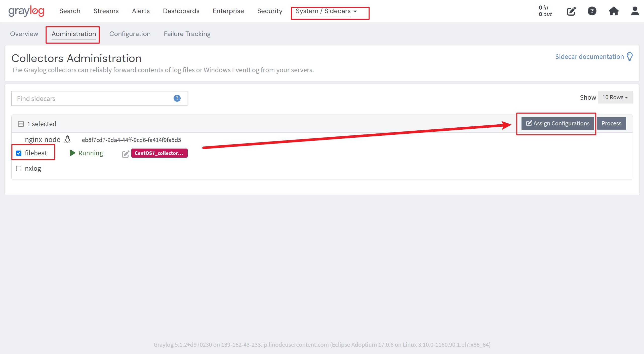This screenshot has height=354, width=644.
Task: Open the Streams menu
Action: tap(106, 11)
